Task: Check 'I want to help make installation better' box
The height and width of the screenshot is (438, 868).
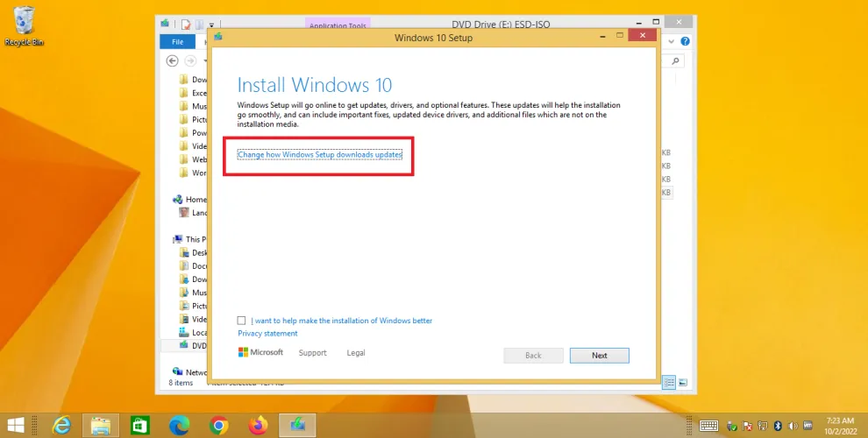Action: [242, 321]
